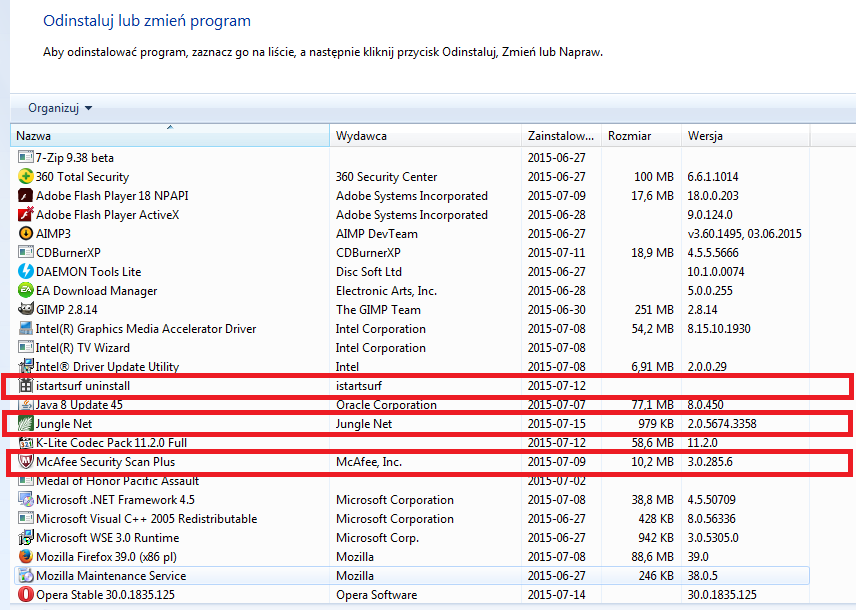Click the Adobe Flash Player 18 NPAPI icon

coord(25,196)
